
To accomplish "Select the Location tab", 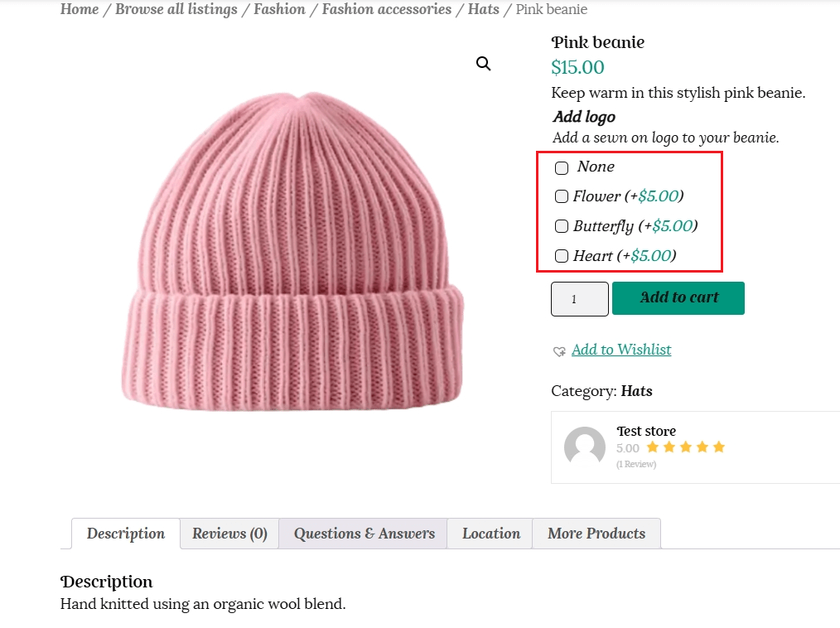I will [x=490, y=534].
